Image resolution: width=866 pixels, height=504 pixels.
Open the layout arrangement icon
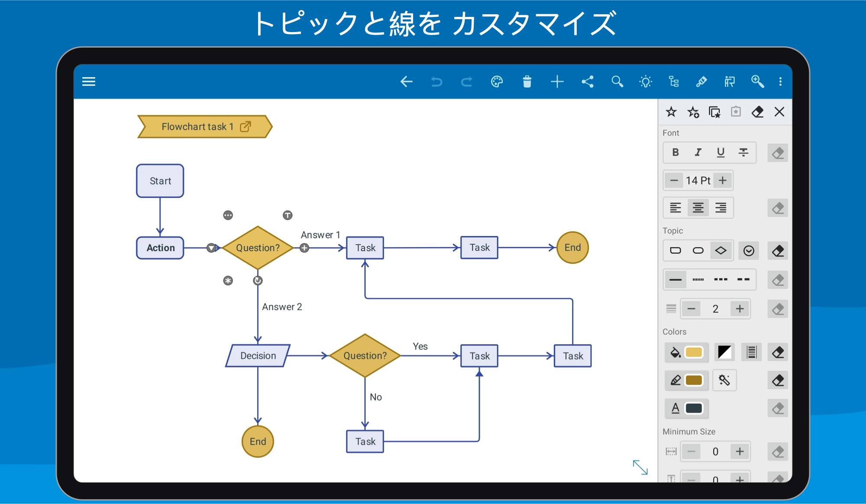[x=730, y=81]
